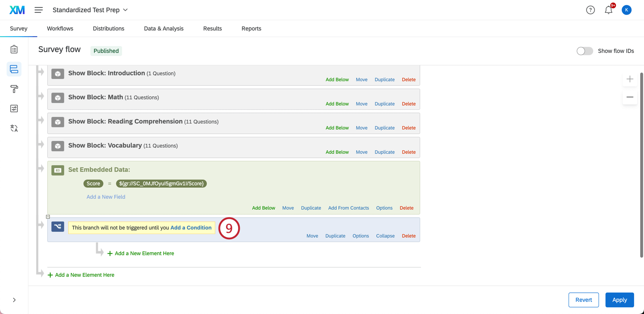Open the Look and feel paint roller icon

click(14, 89)
